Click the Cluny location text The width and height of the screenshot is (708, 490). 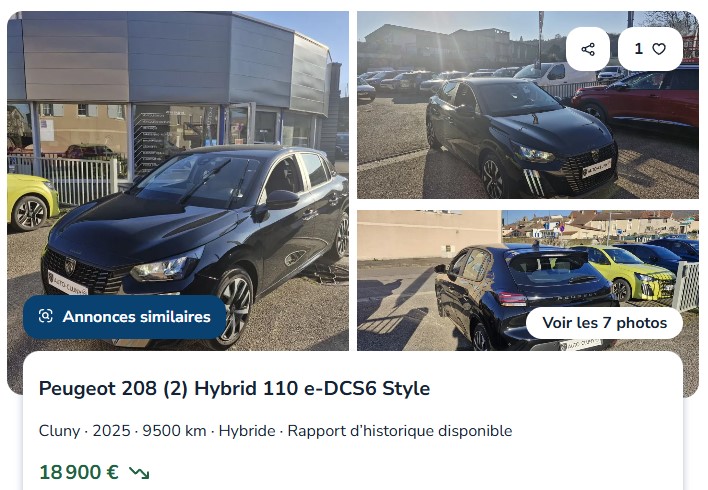point(59,431)
